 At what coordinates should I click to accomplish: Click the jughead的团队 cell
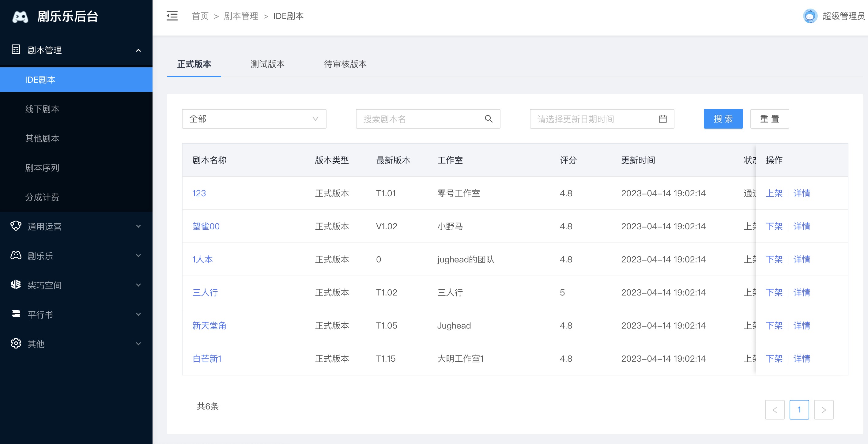click(466, 259)
